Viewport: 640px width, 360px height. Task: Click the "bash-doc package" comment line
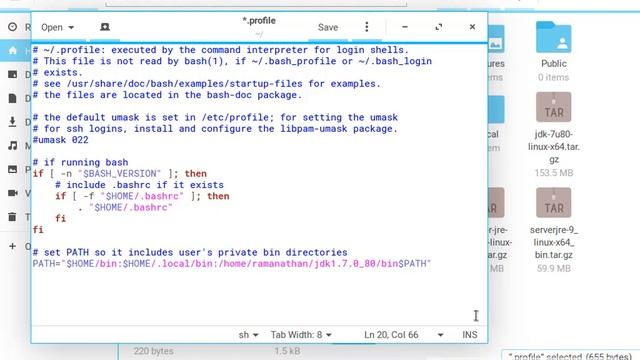[x=167, y=95]
